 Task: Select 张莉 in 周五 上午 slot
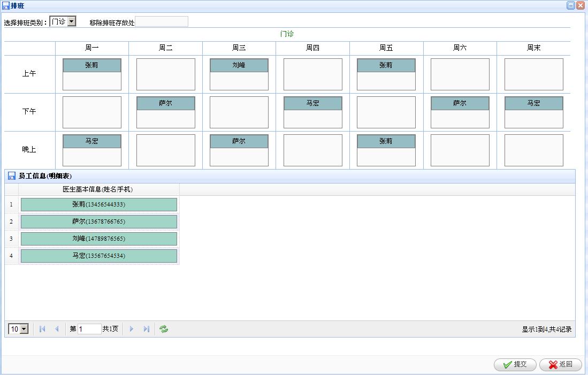386,65
